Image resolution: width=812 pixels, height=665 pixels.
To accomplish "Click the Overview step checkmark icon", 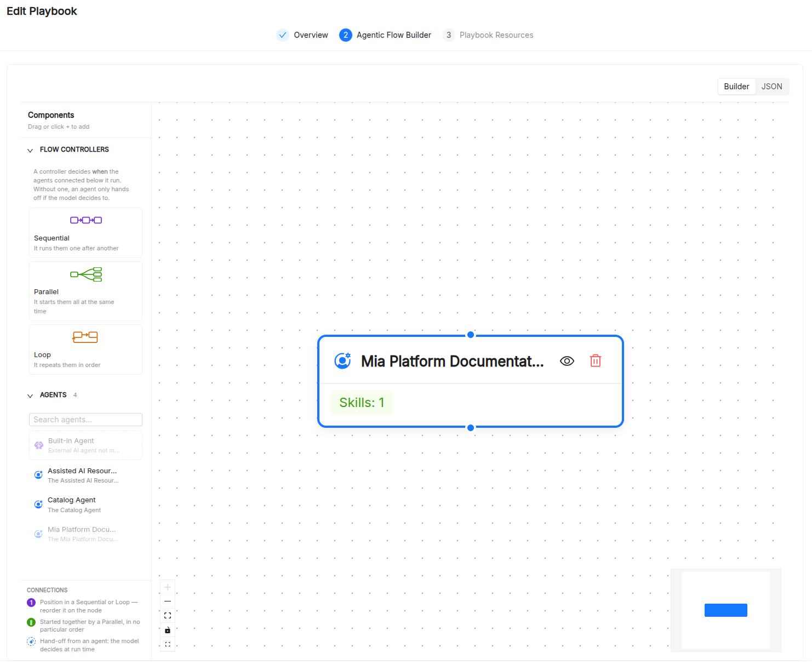I will pyautogui.click(x=283, y=35).
